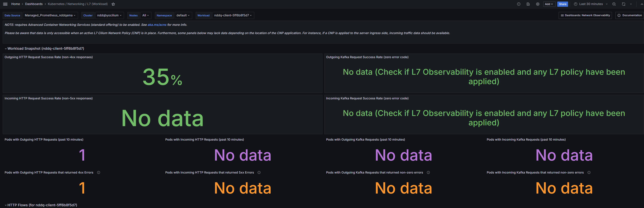Save the dashboard with disk icon
644x208 pixels.
[528, 4]
